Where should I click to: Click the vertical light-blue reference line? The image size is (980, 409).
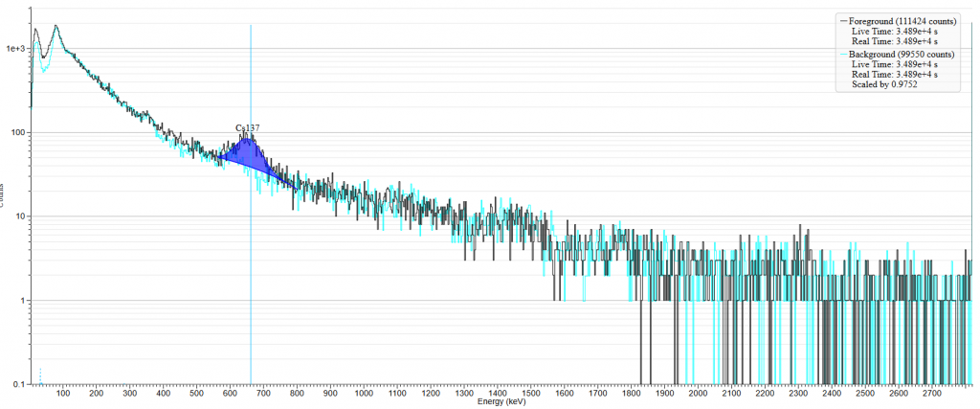pyautogui.click(x=251, y=287)
